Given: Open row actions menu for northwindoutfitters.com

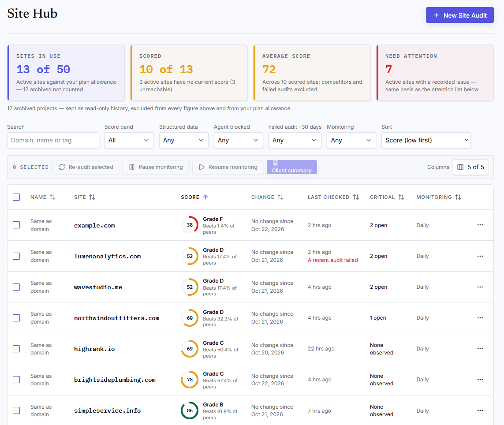Looking at the screenshot, I should point(480,318).
